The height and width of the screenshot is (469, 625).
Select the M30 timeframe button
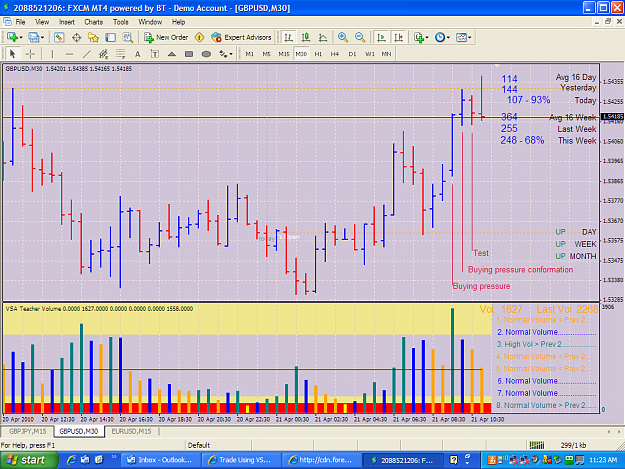[x=301, y=54]
